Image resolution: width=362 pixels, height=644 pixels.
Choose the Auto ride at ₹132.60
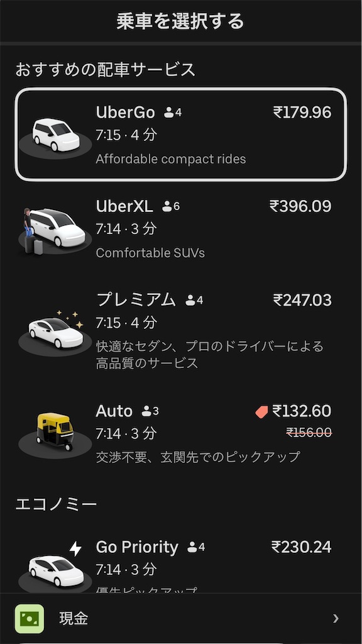tap(181, 434)
